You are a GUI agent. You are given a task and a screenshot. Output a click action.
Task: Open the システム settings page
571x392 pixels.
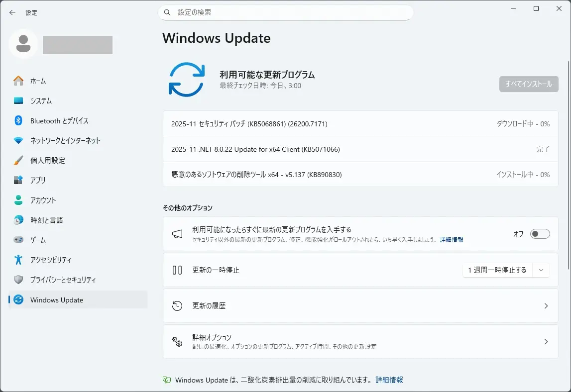pos(41,100)
